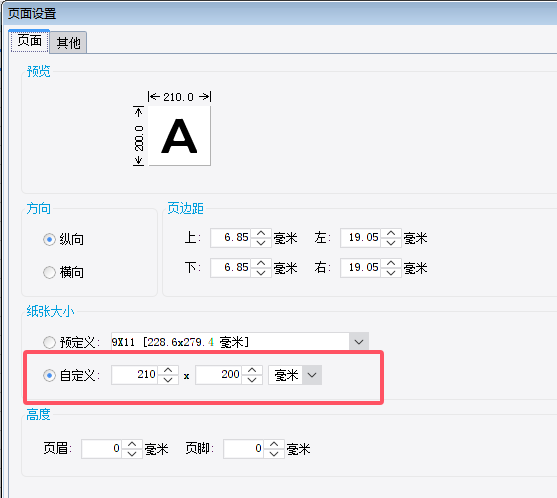Click the 方向 group label
557x498 pixels.
[38, 208]
